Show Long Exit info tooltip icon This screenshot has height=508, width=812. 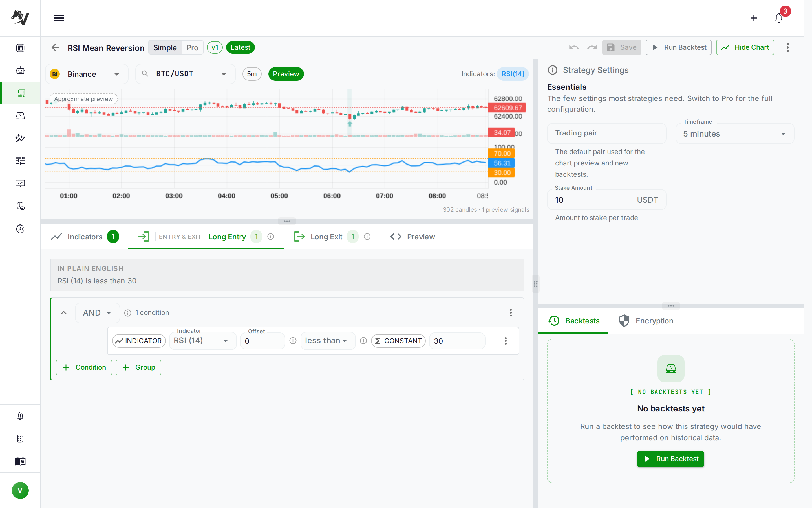pos(367,237)
